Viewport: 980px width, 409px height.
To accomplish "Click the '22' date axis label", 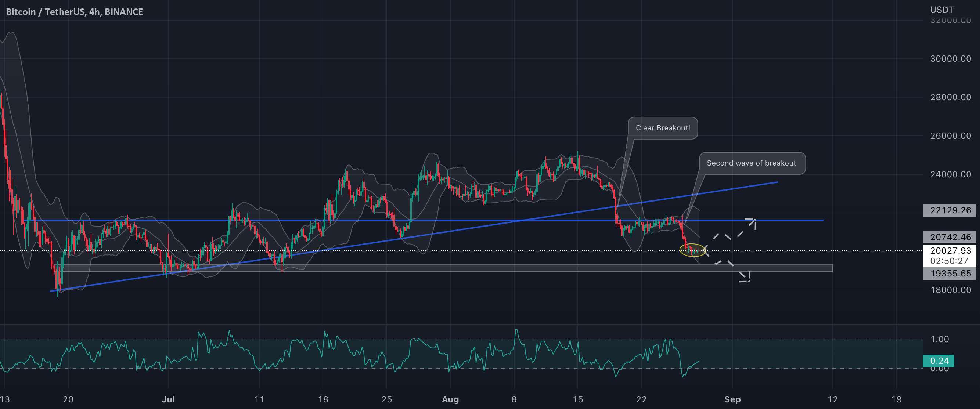I will click(x=641, y=399).
